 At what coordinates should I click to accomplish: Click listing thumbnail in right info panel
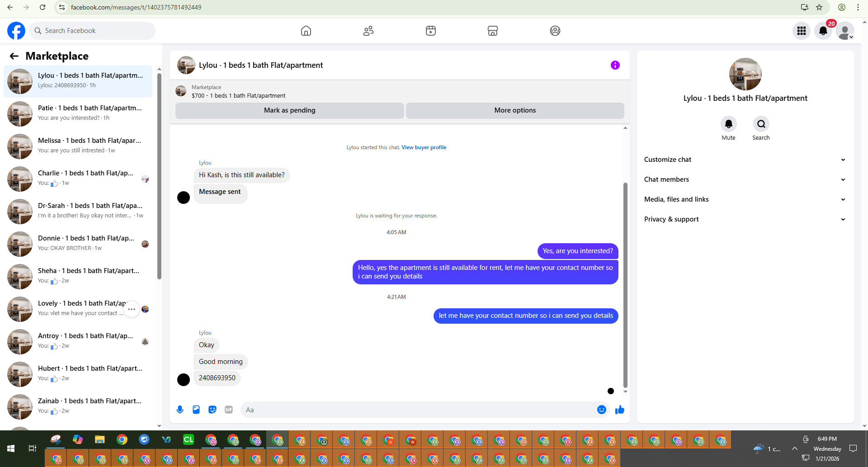pyautogui.click(x=745, y=74)
